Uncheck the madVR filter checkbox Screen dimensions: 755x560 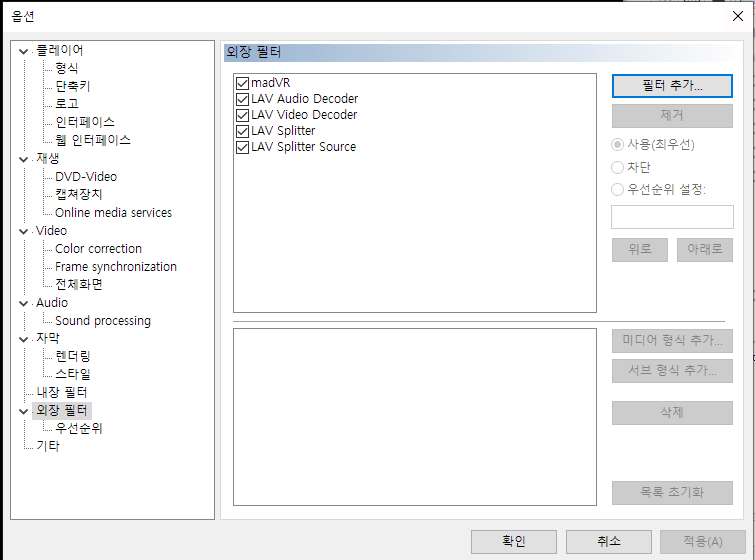coord(242,83)
